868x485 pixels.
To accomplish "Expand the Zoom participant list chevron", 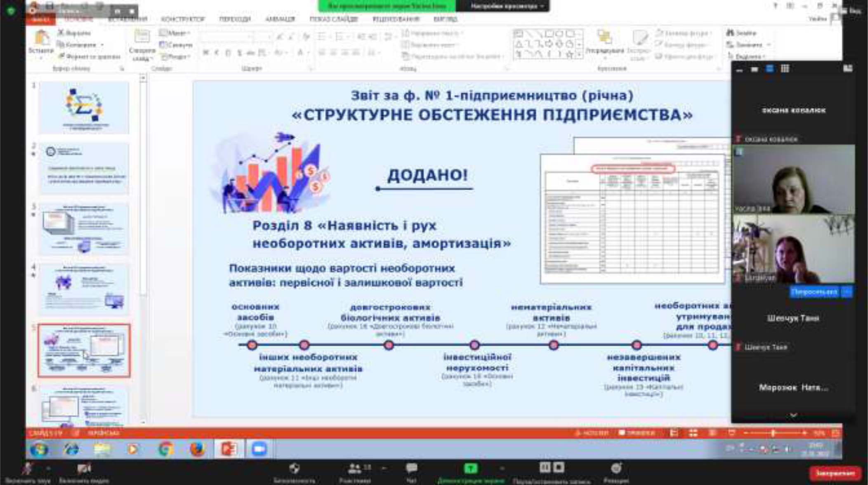I will tap(793, 415).
